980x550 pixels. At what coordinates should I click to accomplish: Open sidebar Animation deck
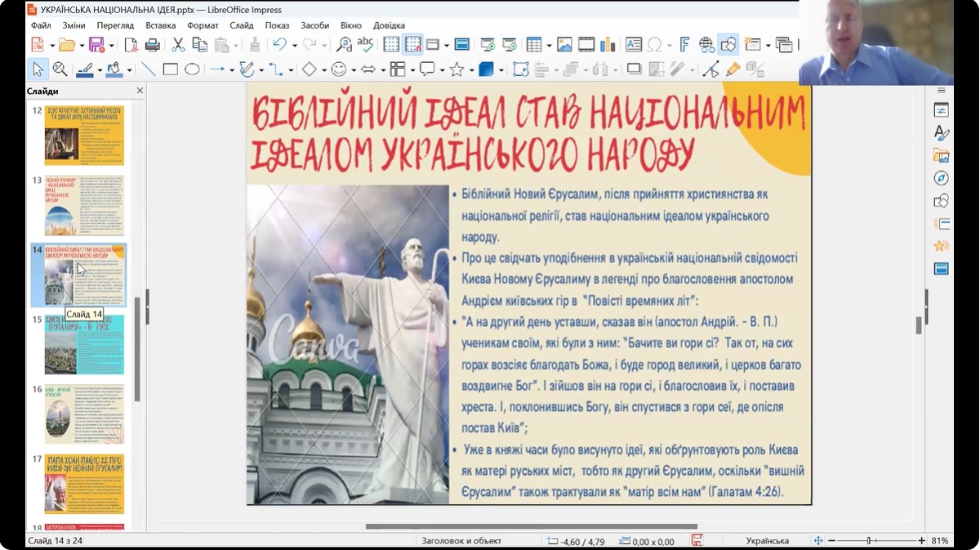pyautogui.click(x=941, y=246)
